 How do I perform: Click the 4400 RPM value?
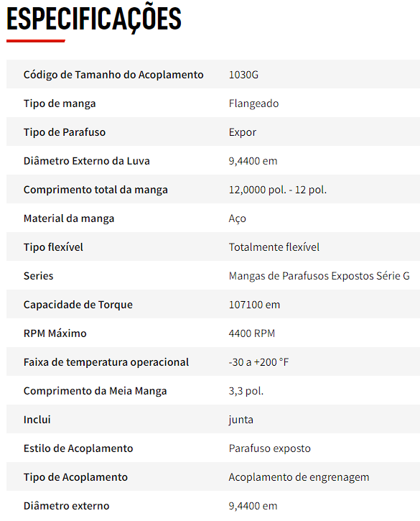pos(252,333)
